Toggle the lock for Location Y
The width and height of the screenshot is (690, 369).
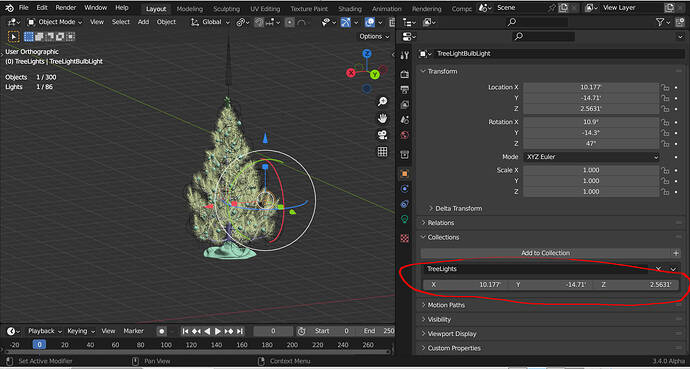665,98
